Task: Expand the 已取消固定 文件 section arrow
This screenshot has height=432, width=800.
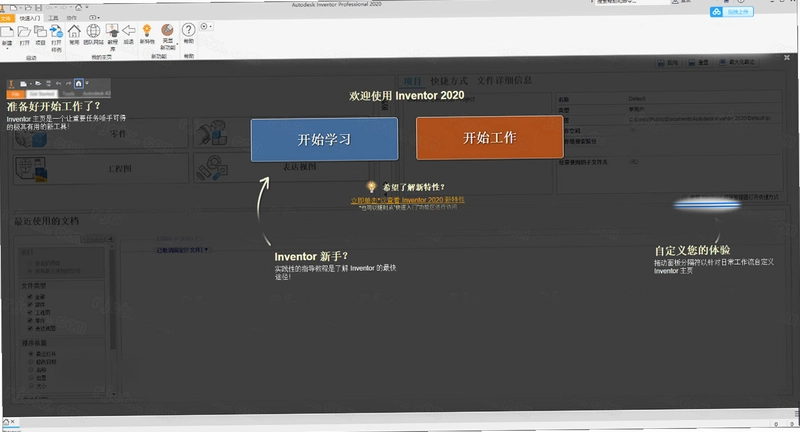Action: 206,249
